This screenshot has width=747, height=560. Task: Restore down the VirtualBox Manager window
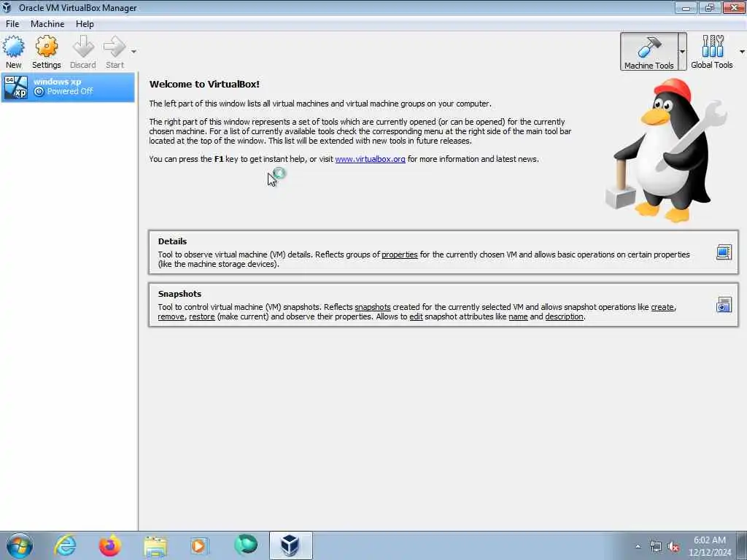(710, 7)
